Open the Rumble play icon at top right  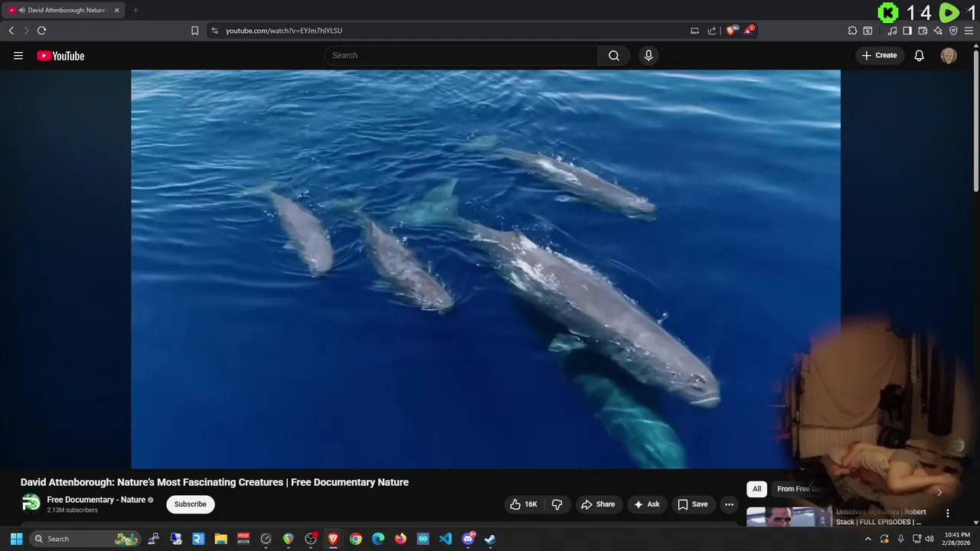pyautogui.click(x=949, y=12)
